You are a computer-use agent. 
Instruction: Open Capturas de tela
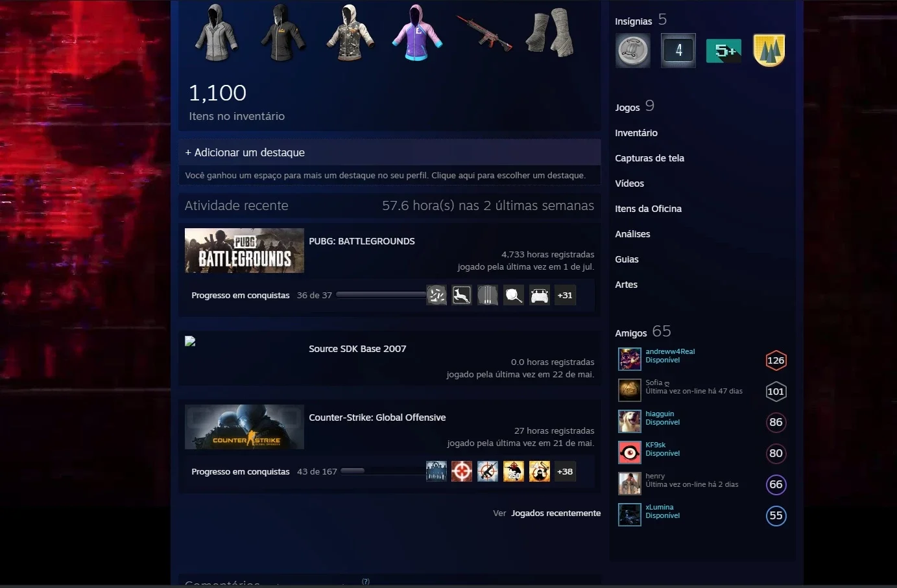click(x=649, y=158)
